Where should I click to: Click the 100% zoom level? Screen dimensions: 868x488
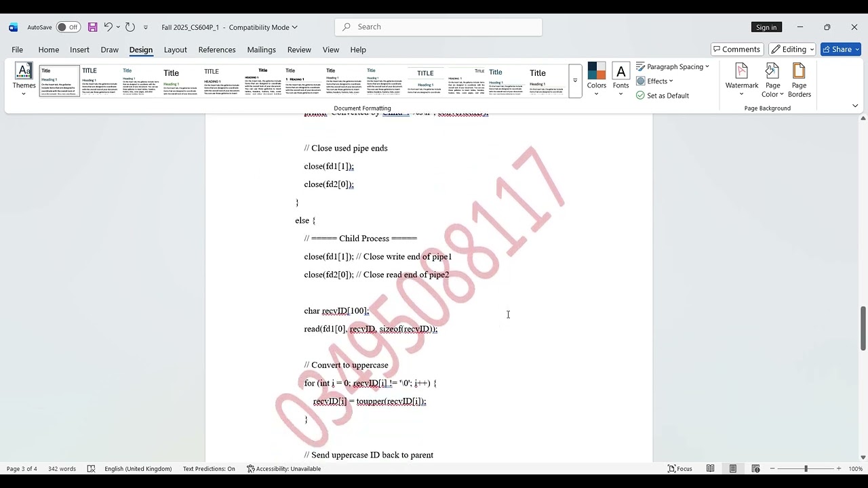(856, 468)
